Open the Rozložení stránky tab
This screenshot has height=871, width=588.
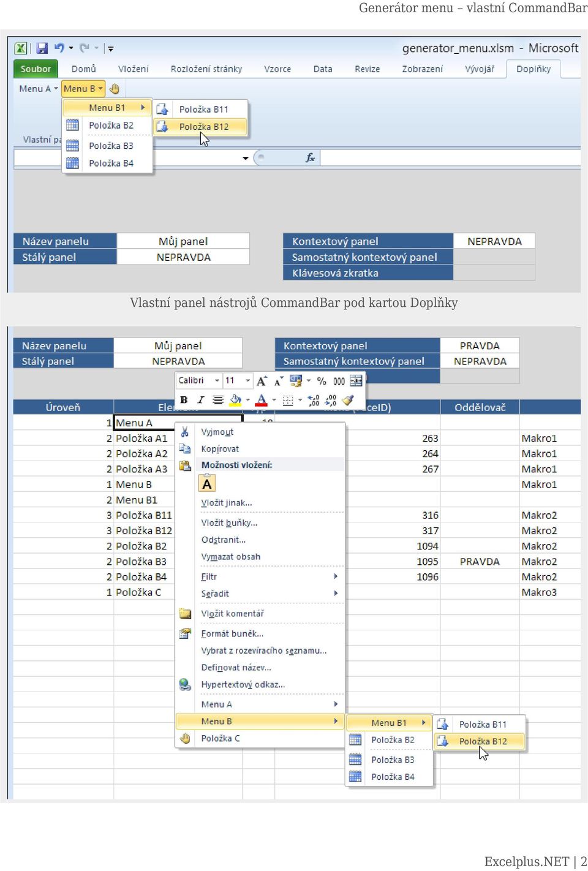(x=206, y=69)
